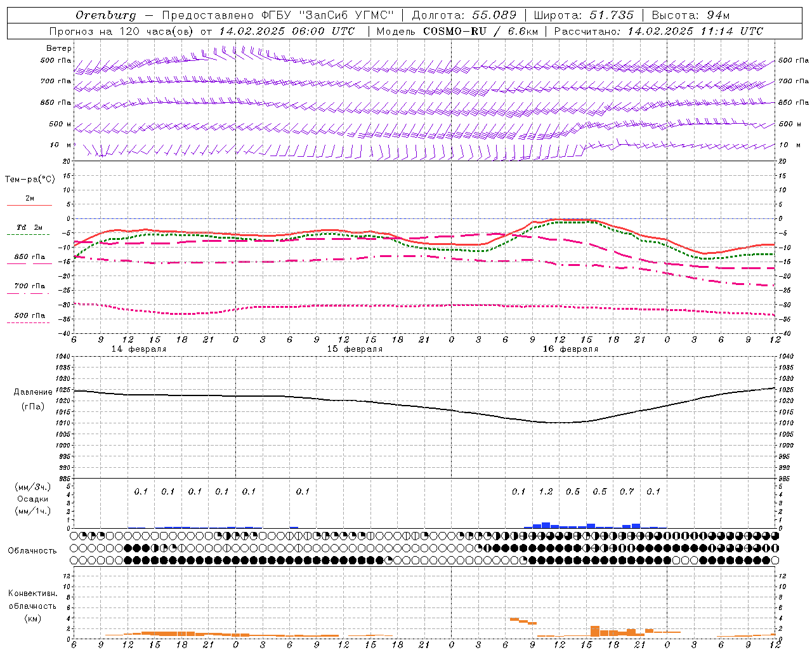Click the forecast start time '14.02.2025 06:00 UTC'
This screenshot has width=812, height=650.
287,31
